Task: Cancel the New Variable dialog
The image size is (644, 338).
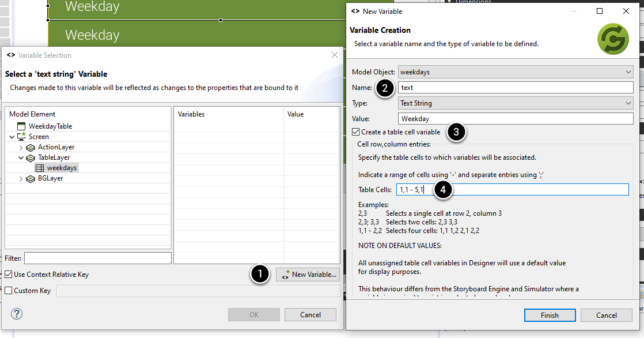Action: click(x=606, y=315)
